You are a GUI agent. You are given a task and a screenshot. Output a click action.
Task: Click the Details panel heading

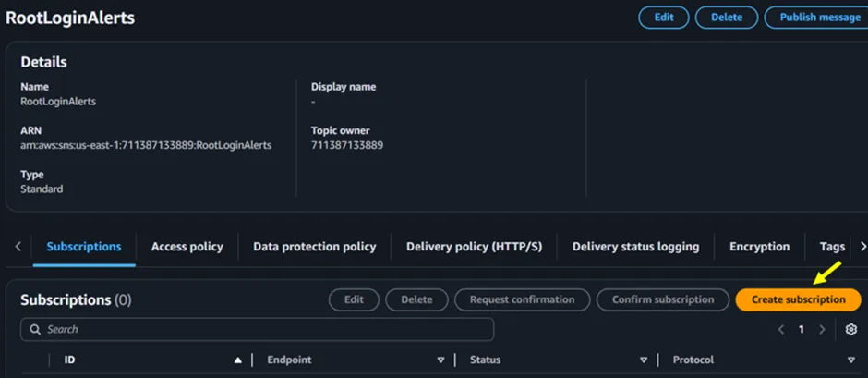point(43,62)
